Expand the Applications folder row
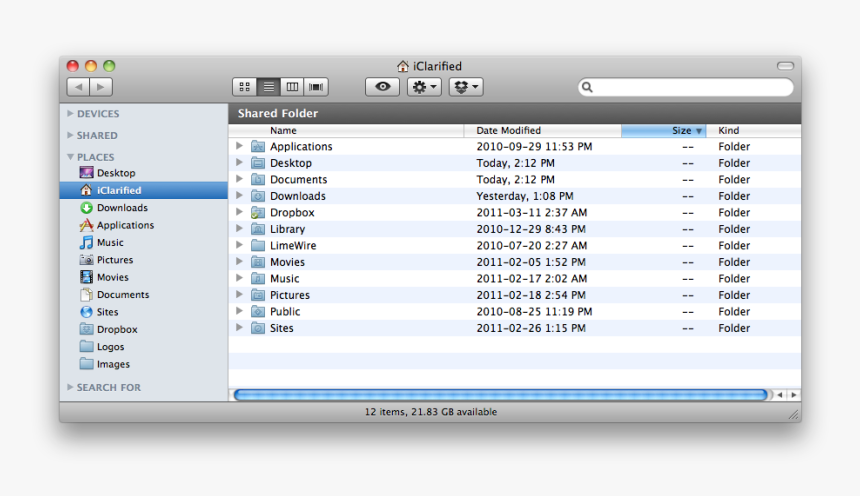Screen dimensions: 860x496 239,146
